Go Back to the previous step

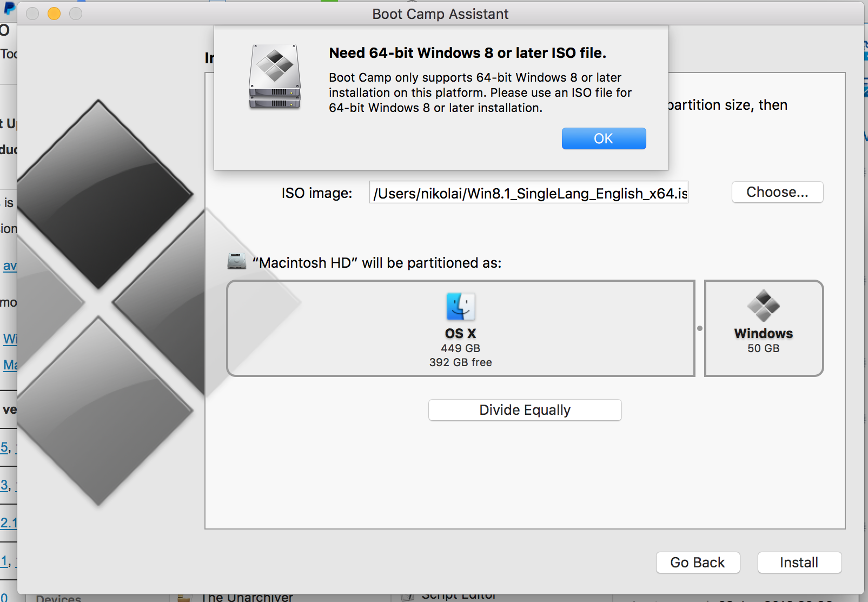[698, 563]
